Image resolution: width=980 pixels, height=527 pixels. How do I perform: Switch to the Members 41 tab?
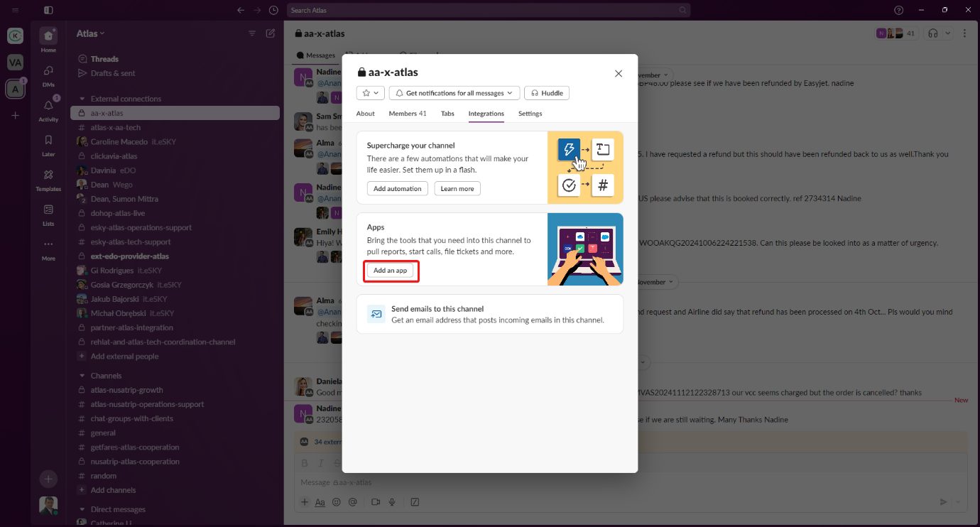coord(407,114)
